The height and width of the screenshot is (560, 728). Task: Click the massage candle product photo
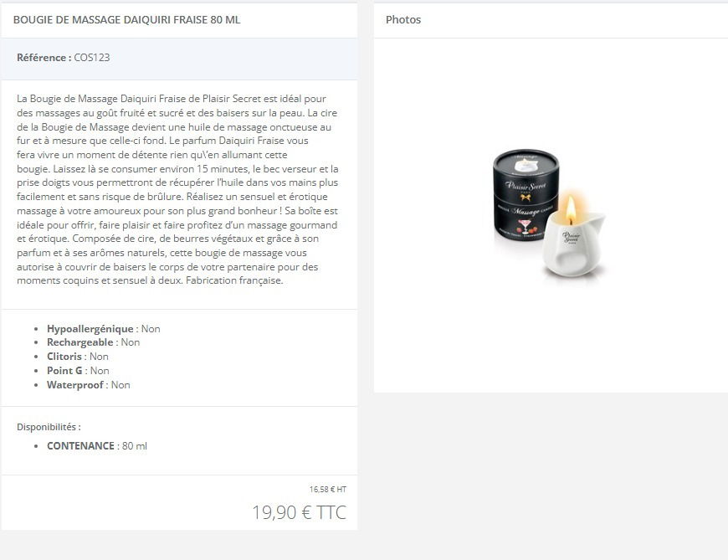(x=550, y=215)
